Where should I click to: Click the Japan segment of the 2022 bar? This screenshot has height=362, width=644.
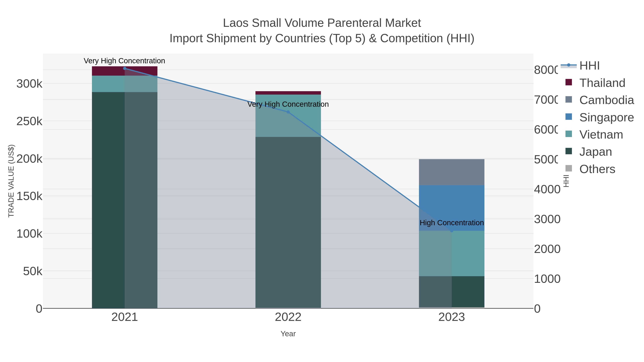[288, 222]
